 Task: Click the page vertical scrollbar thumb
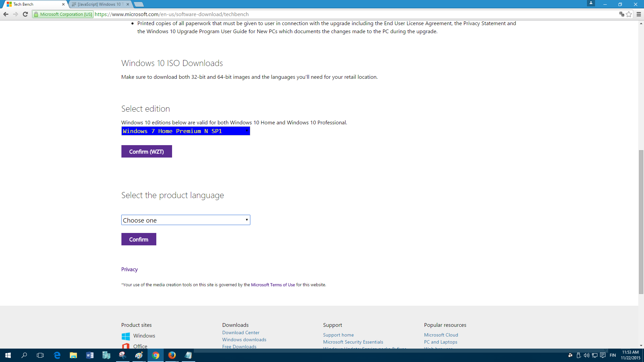(x=641, y=222)
